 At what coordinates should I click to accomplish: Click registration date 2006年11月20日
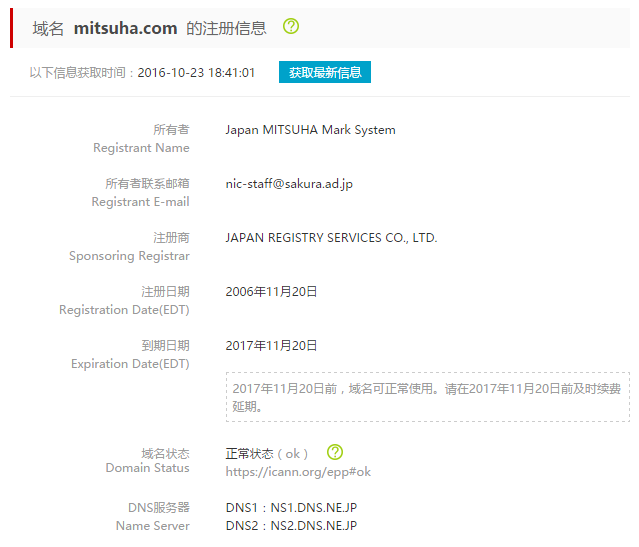[271, 291]
